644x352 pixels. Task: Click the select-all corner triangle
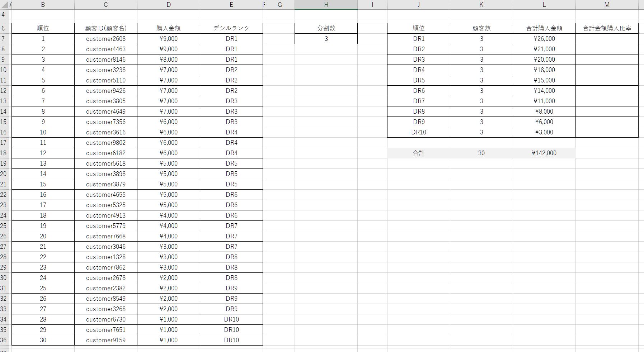click(4, 5)
